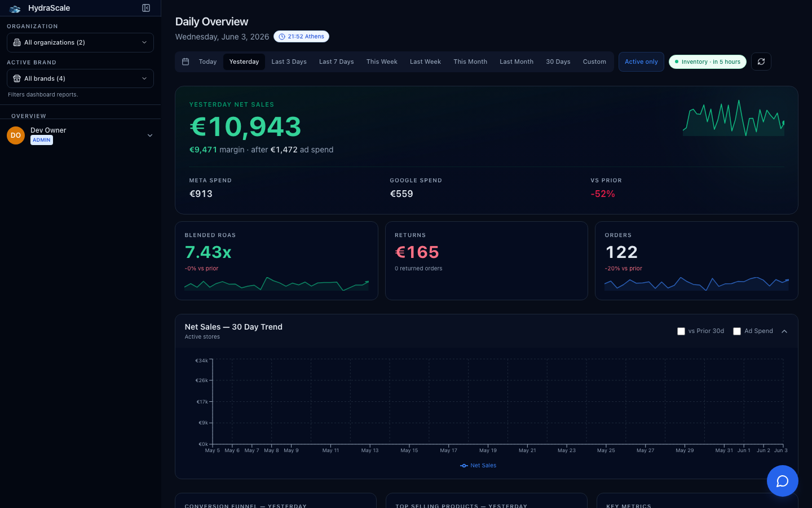
Task: Click the 122 Orders value
Action: coord(621,252)
